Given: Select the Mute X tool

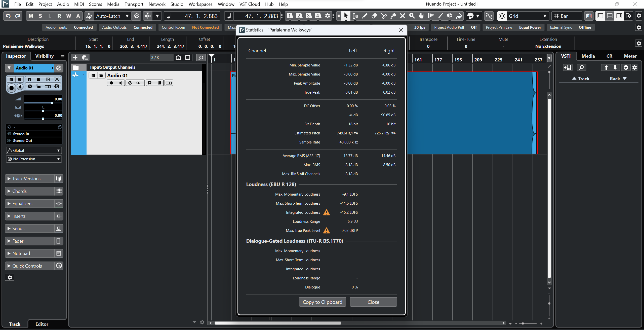Looking at the screenshot, I should 403,16.
